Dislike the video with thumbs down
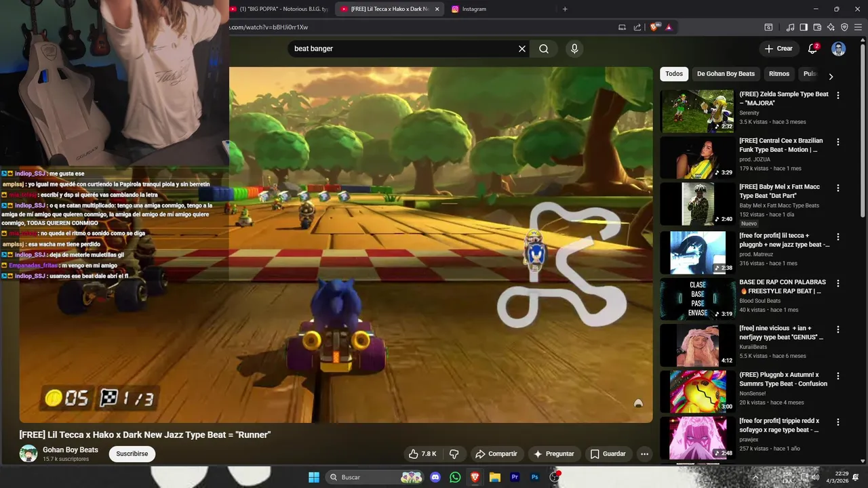The width and height of the screenshot is (868, 488). pyautogui.click(x=454, y=454)
